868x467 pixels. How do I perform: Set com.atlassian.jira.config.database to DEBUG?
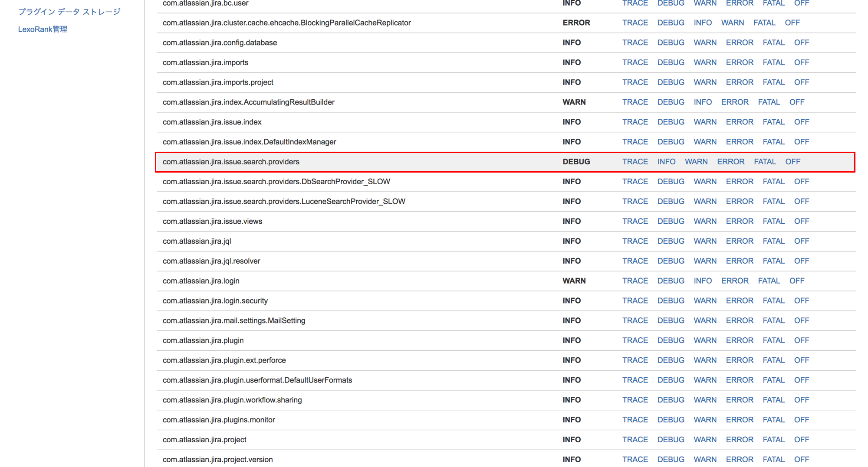tap(671, 42)
